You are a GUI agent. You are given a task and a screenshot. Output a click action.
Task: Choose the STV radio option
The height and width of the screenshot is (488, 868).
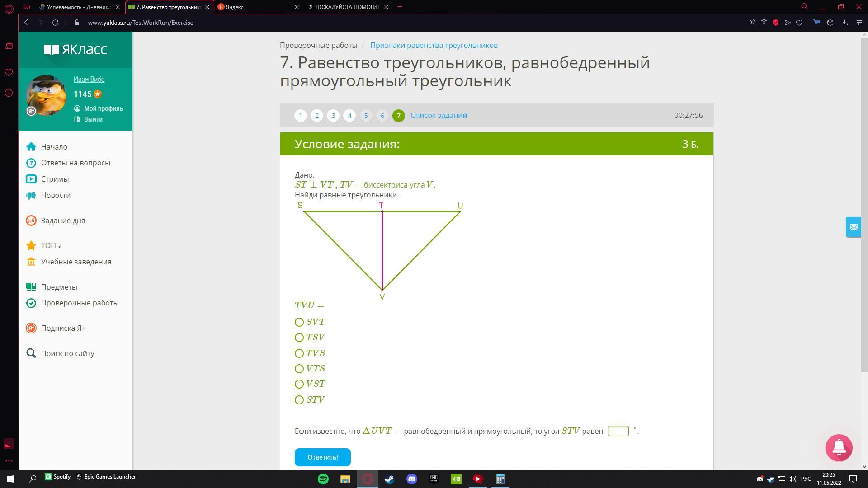click(x=299, y=400)
